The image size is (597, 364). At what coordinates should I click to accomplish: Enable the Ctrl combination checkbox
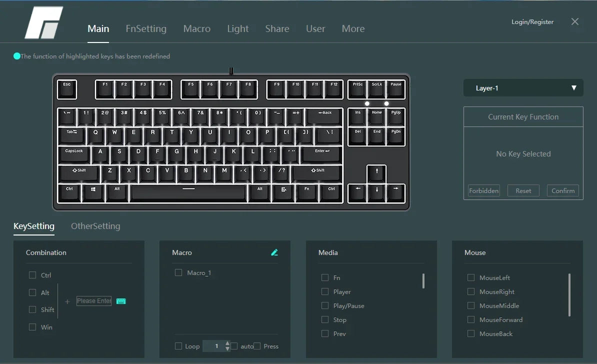tap(32, 275)
